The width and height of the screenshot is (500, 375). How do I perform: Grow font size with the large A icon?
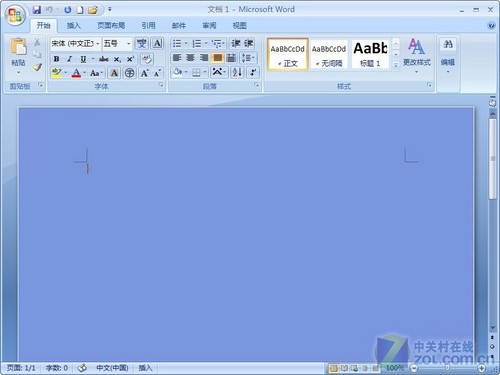coord(145,73)
